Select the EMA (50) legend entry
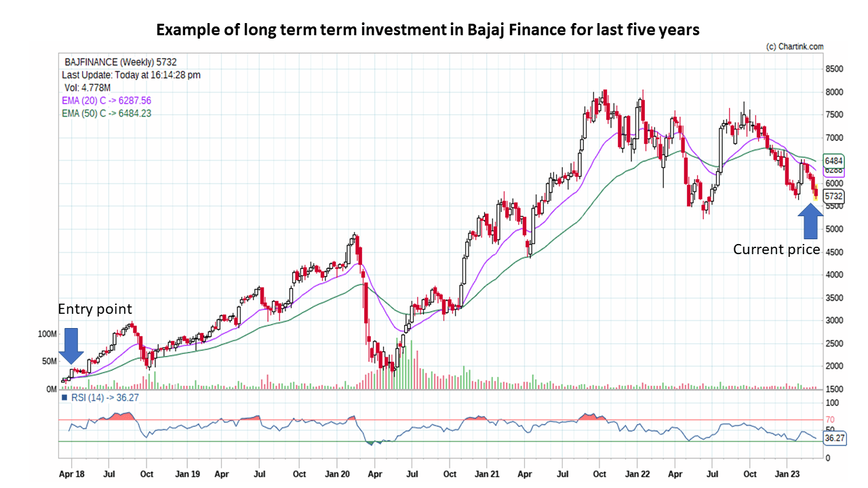This screenshot has height=488, width=868. (106, 113)
